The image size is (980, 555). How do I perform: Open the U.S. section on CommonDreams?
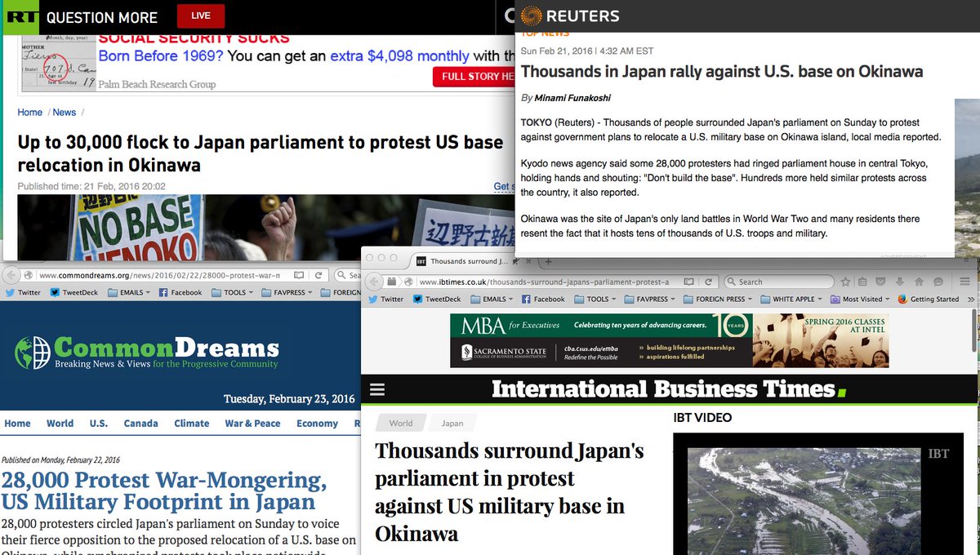pyautogui.click(x=99, y=424)
